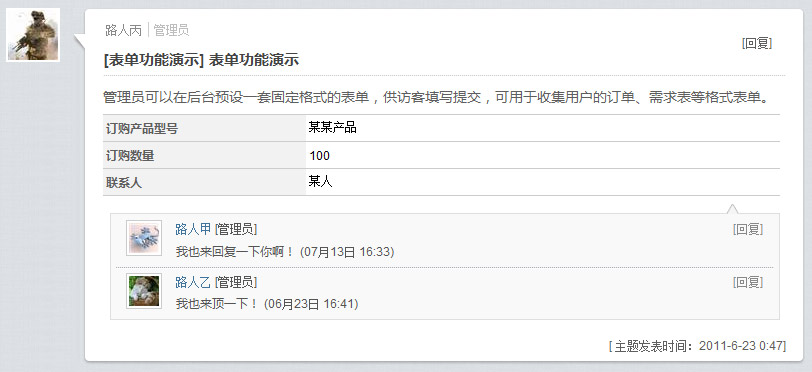Open 路人乙's koala avatar picture
Screen dimensions: 812x372
(x=144, y=291)
